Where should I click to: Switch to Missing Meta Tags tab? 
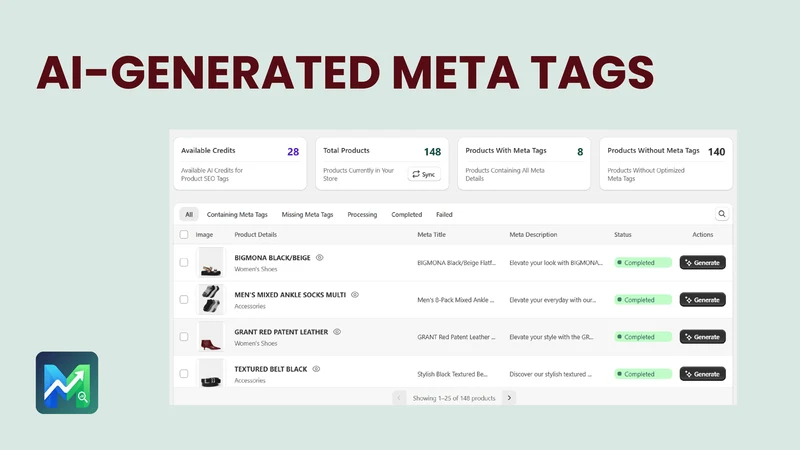pos(307,214)
